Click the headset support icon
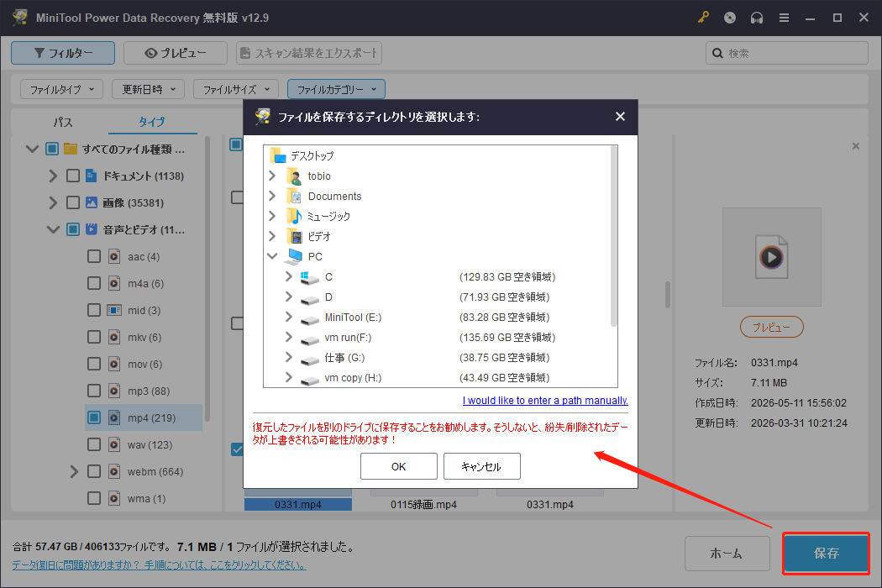Screen dimensions: 882x588 click(757, 18)
